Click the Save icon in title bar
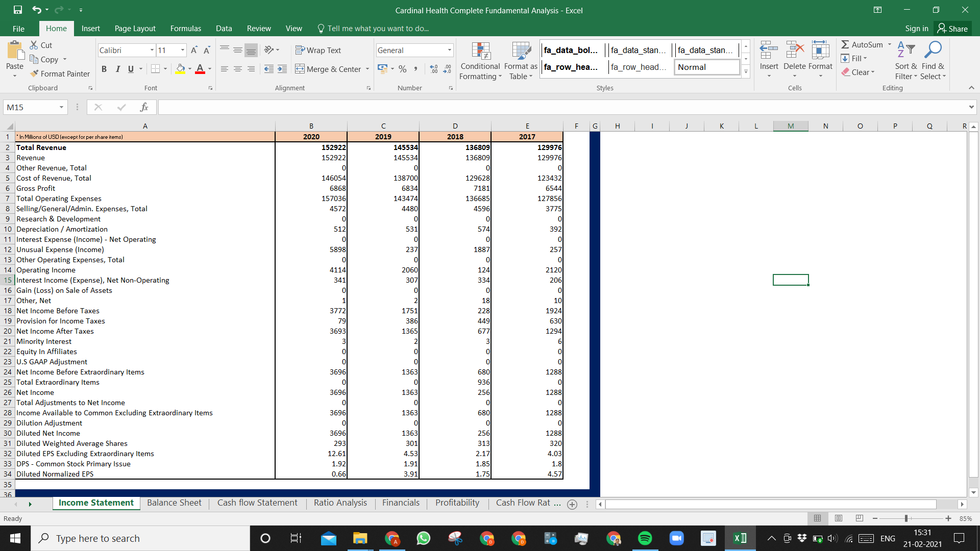 (x=18, y=10)
